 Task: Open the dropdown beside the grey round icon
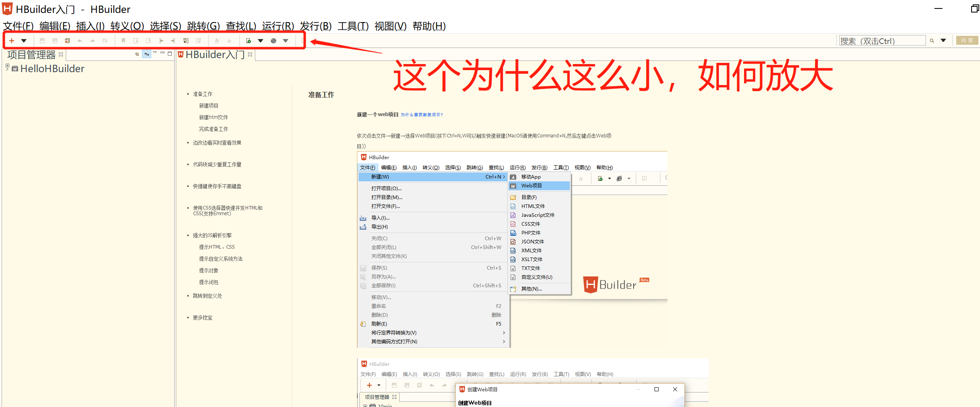point(286,41)
